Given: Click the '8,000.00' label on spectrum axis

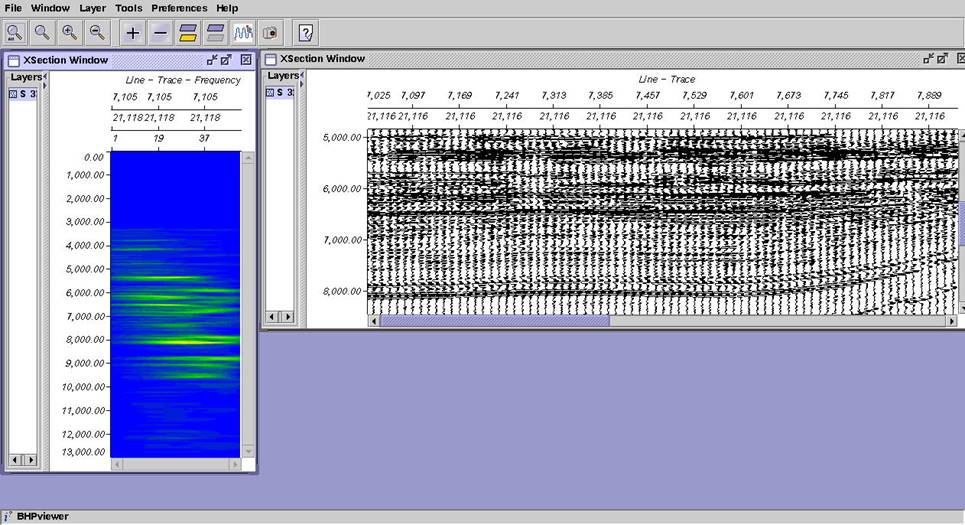Looking at the screenshot, I should 84,340.
